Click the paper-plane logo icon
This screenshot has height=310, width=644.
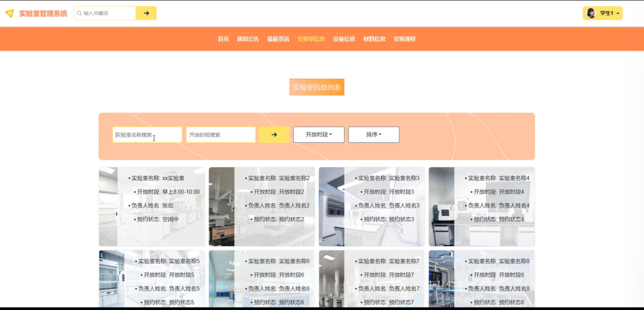click(x=9, y=14)
